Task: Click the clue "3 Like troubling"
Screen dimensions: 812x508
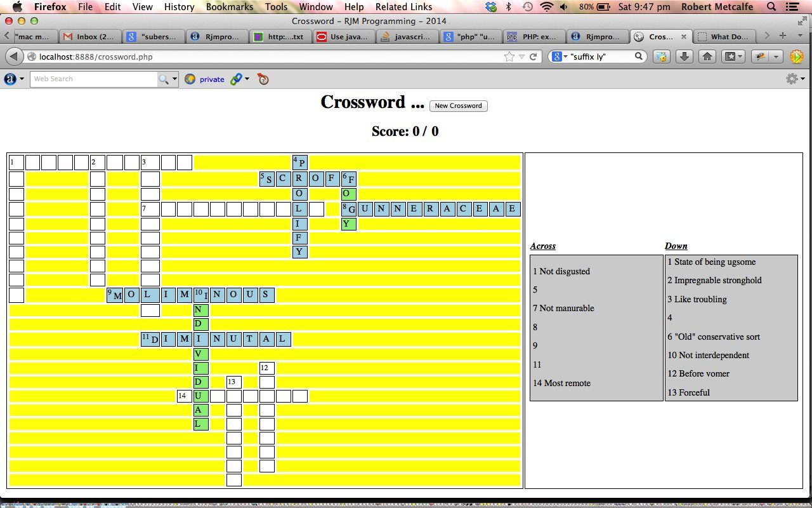Action: coord(697,299)
